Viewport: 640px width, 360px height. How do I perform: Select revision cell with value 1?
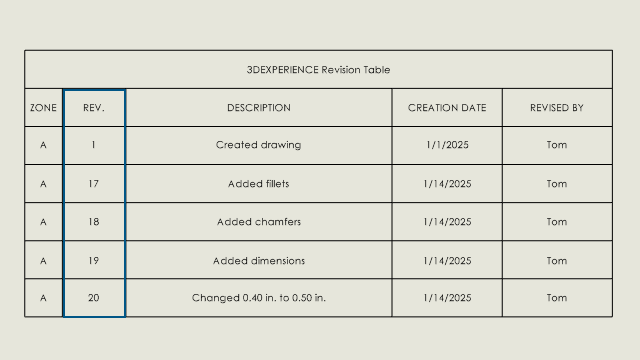pyautogui.click(x=94, y=145)
